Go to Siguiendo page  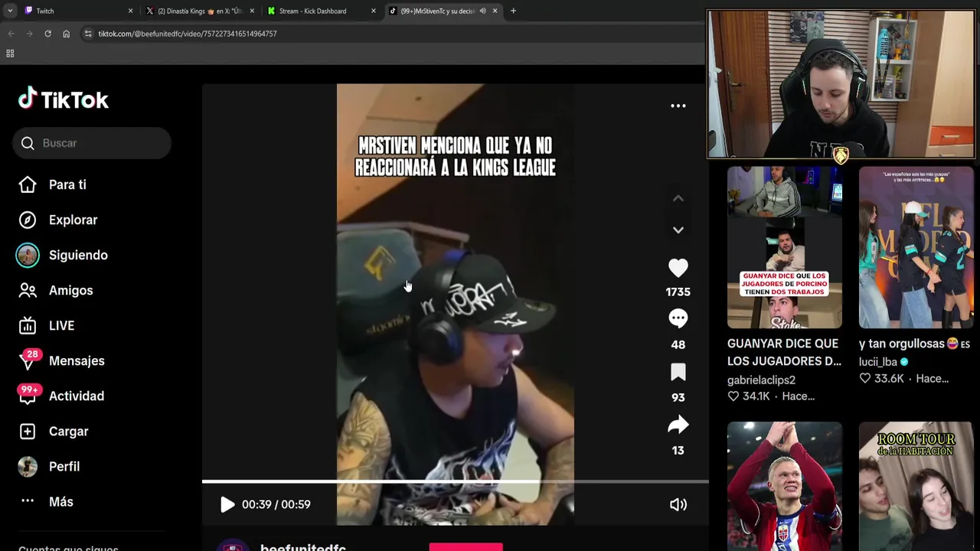78,255
